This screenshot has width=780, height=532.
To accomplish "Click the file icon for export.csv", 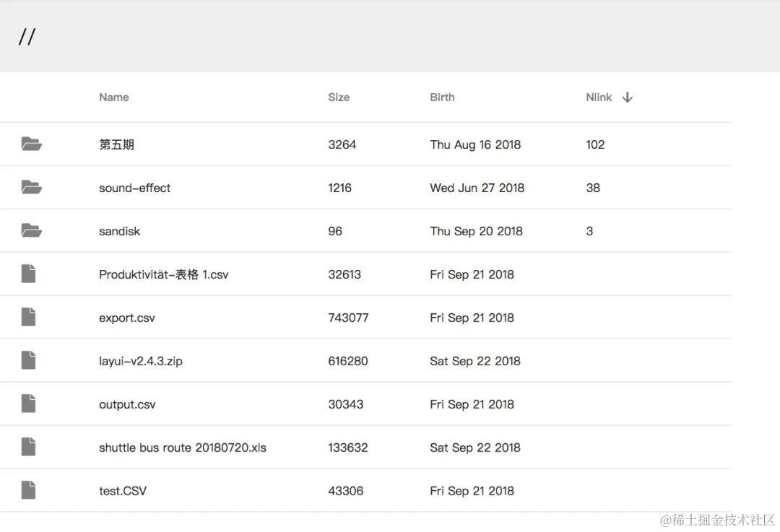I will [x=28, y=317].
